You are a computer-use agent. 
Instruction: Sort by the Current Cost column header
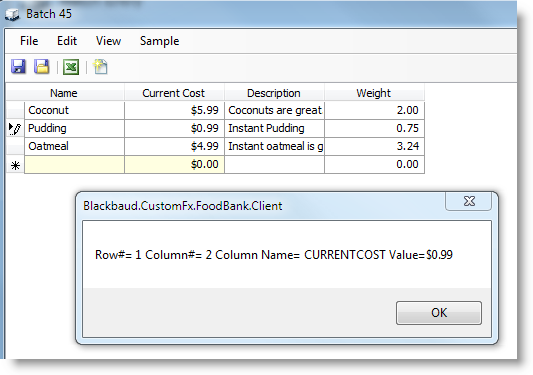[x=174, y=93]
